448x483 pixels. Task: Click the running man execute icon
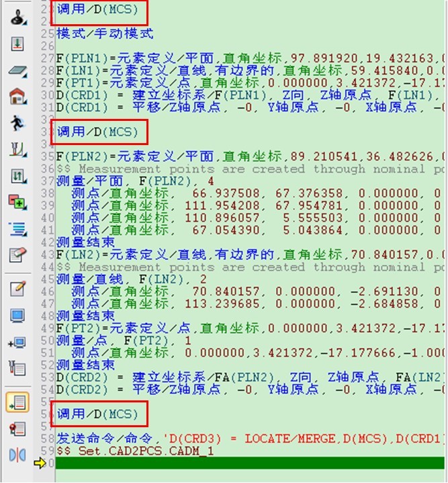click(17, 123)
